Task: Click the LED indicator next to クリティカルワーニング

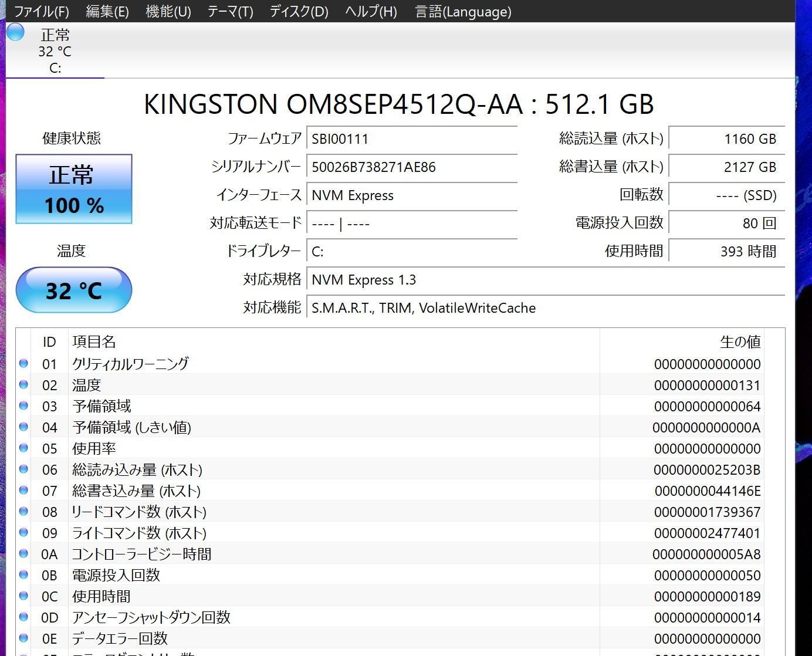Action: tap(23, 363)
